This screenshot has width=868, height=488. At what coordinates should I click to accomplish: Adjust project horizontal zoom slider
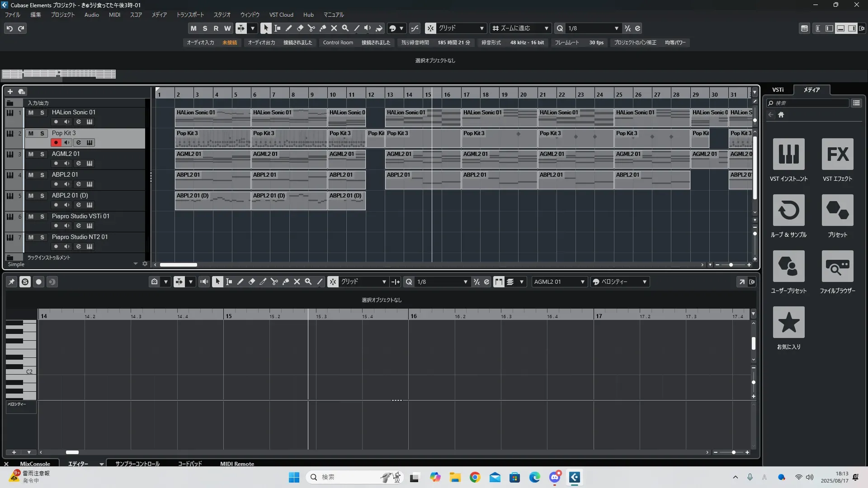point(731,265)
